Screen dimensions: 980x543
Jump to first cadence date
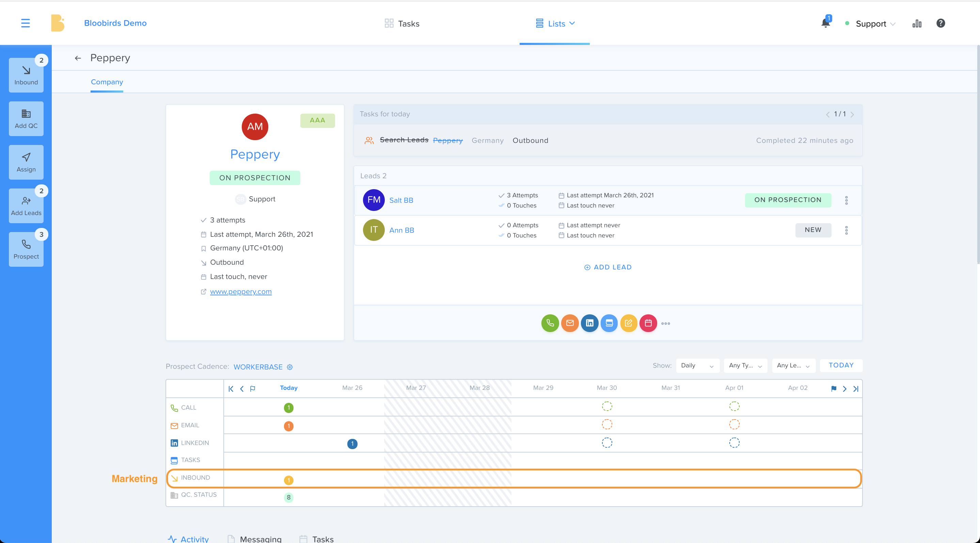tap(231, 389)
